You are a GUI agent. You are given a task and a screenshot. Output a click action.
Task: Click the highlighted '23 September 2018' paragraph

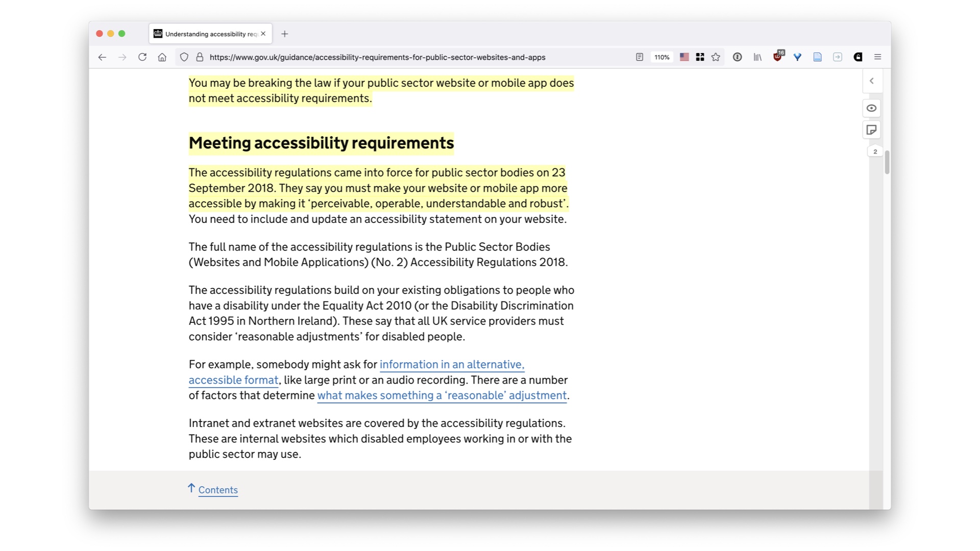coord(379,188)
